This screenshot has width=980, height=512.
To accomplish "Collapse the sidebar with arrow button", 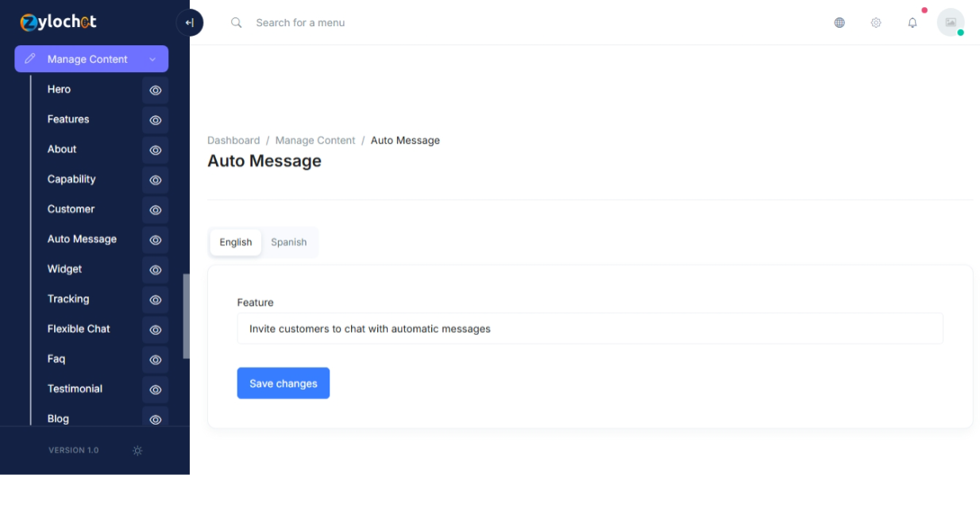I will [189, 22].
